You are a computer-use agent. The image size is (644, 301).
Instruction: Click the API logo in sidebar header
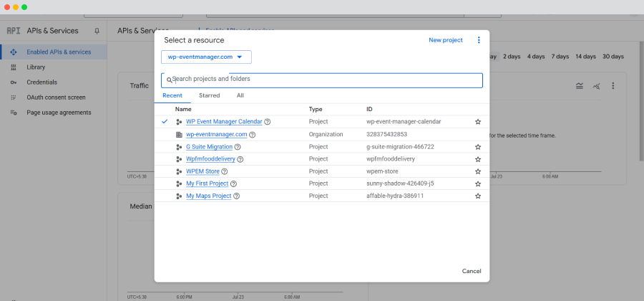click(14, 31)
